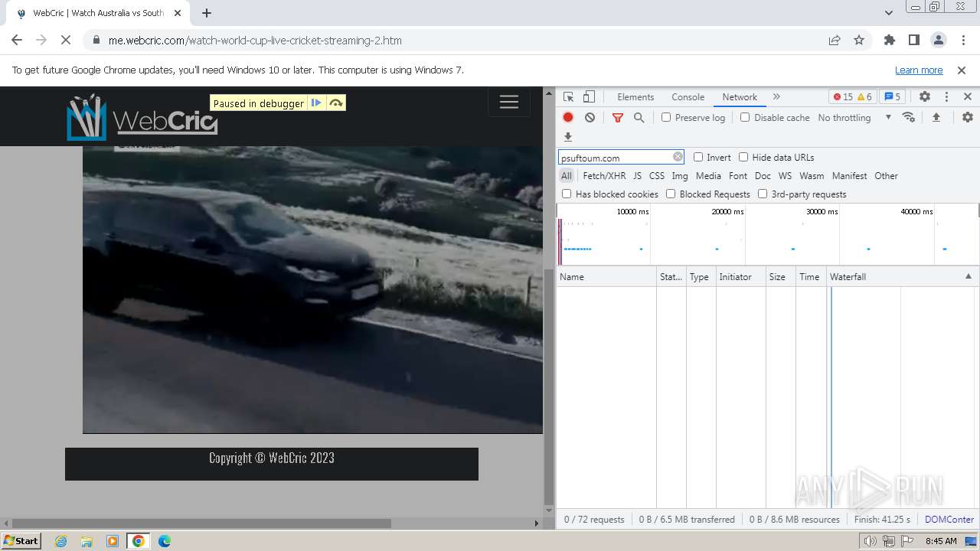This screenshot has width=980, height=551.
Task: Clear the psuftoum.com filter text
Action: click(x=678, y=157)
